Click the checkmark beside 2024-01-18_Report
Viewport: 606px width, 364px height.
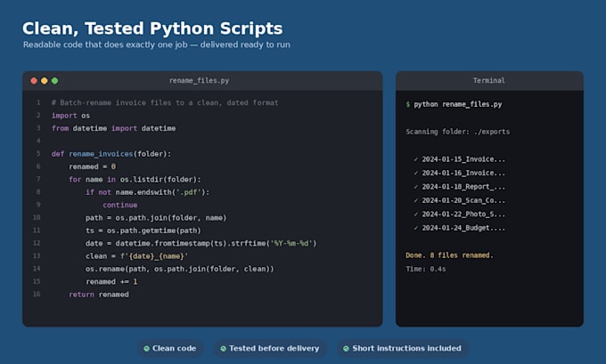416,187
